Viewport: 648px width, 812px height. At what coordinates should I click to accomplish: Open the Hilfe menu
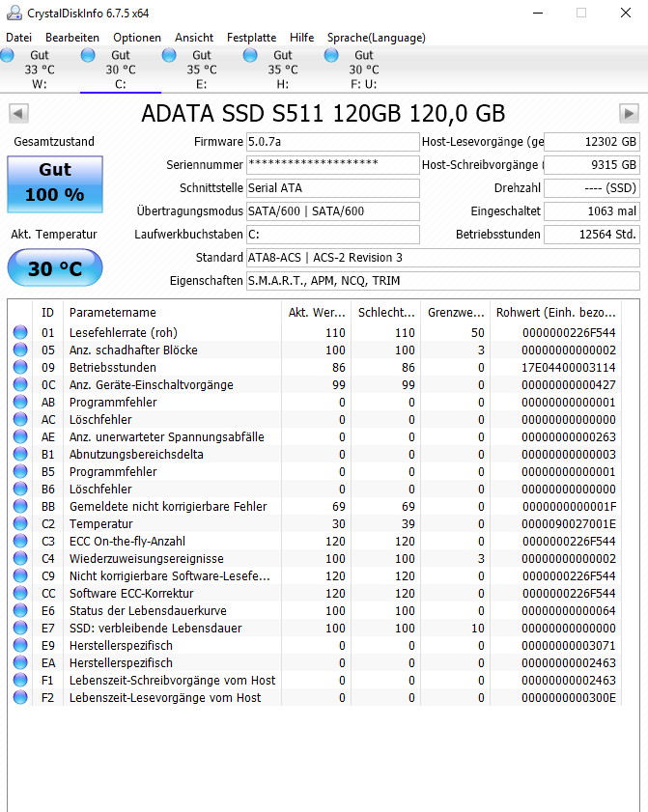301,38
